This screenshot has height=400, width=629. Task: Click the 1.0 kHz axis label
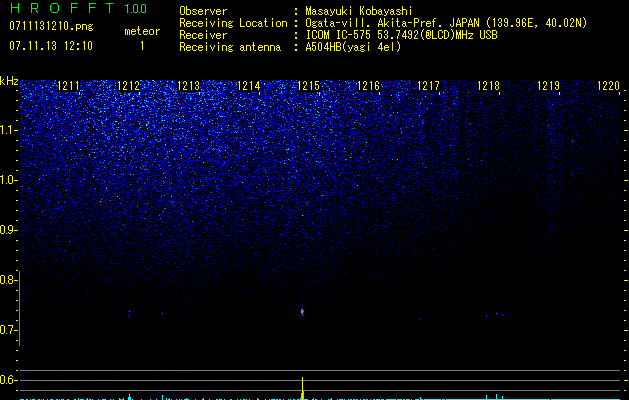click(x=8, y=180)
